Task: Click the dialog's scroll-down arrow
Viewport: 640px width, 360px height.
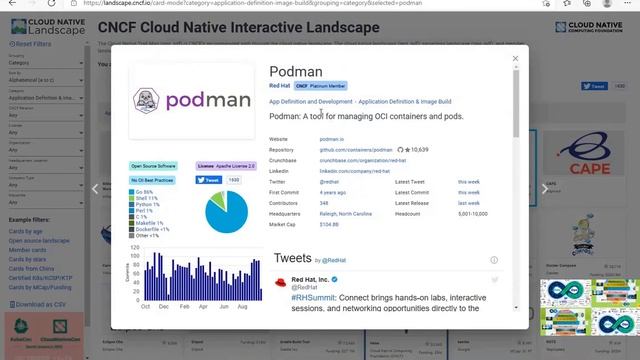Action: [516, 308]
